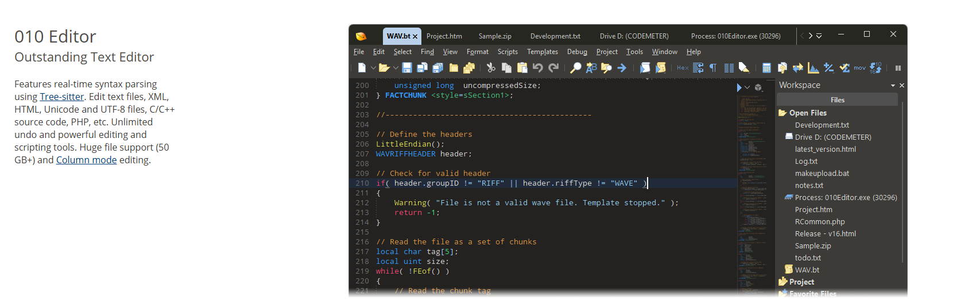Open the Workspace panel options dropdown
980x307 pixels.
pos(893,86)
